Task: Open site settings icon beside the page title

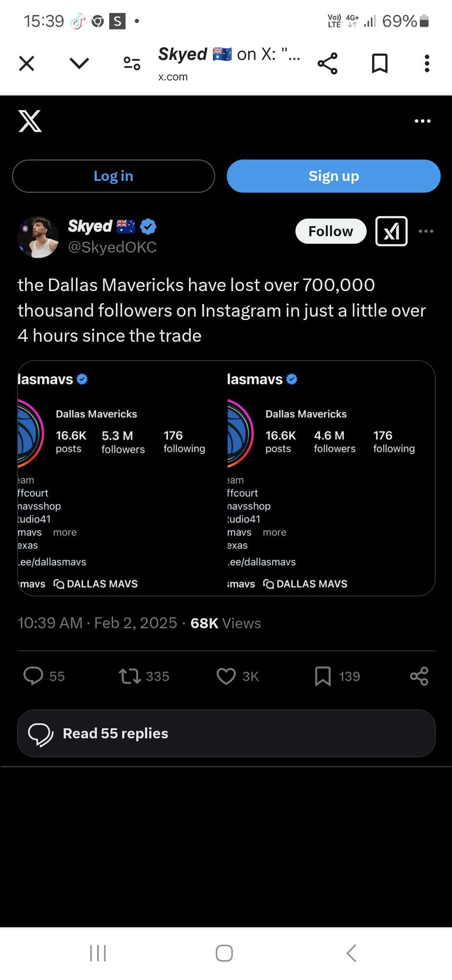Action: click(x=132, y=64)
